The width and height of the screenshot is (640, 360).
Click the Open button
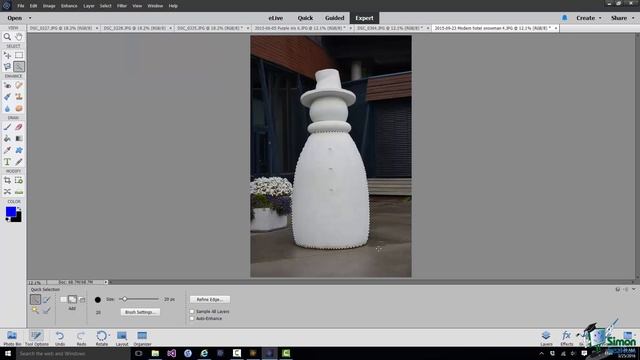pos(15,18)
